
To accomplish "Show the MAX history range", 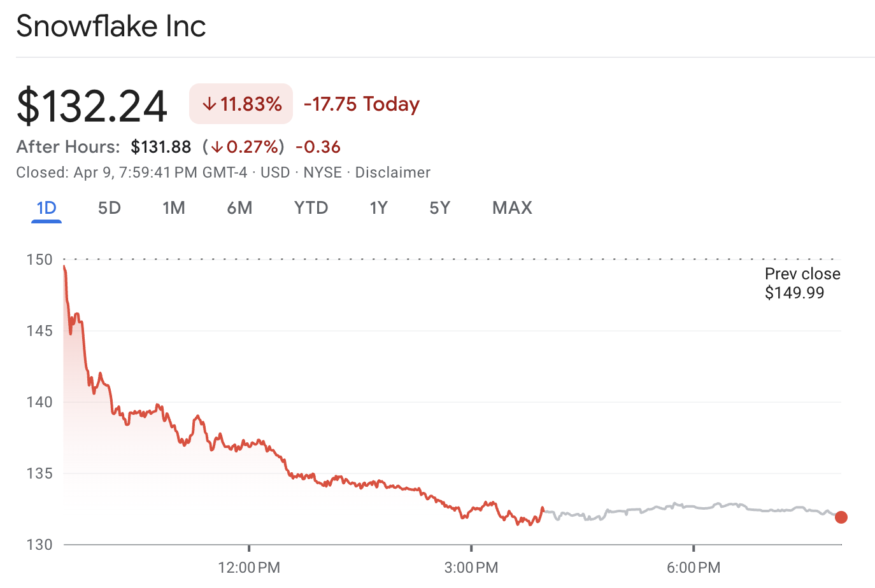I will point(512,208).
